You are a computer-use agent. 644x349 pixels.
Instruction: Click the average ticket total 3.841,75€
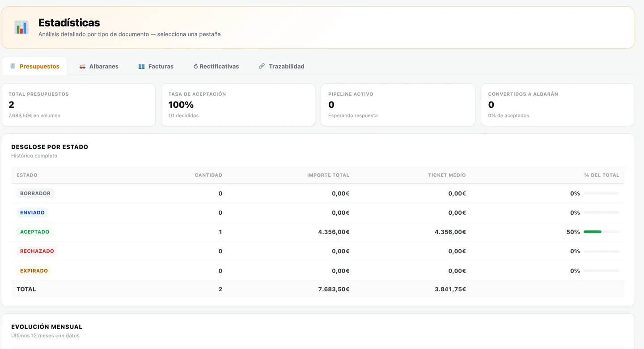pyautogui.click(x=450, y=289)
